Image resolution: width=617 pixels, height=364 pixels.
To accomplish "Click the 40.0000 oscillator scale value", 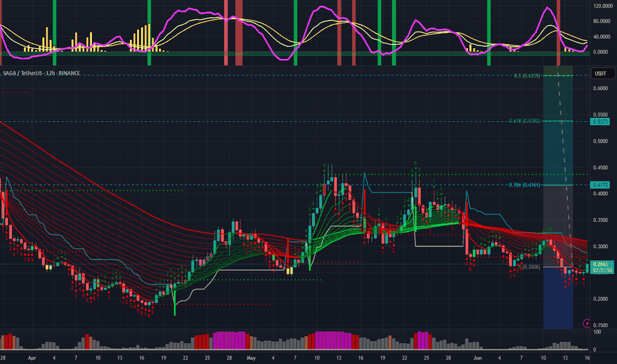I will click(x=602, y=36).
